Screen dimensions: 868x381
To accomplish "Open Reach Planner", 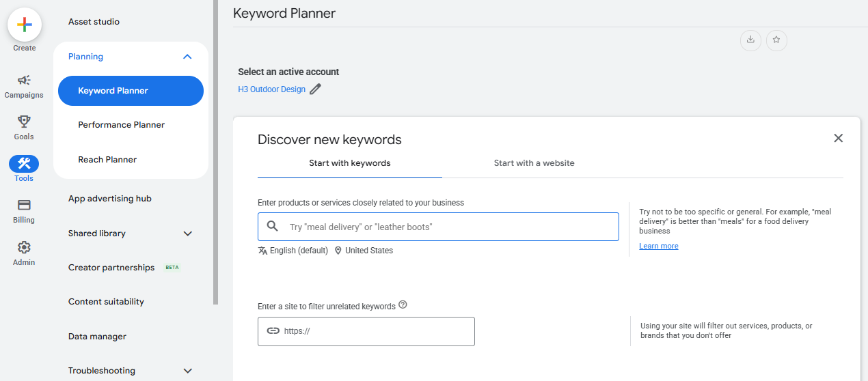I will pyautogui.click(x=107, y=160).
